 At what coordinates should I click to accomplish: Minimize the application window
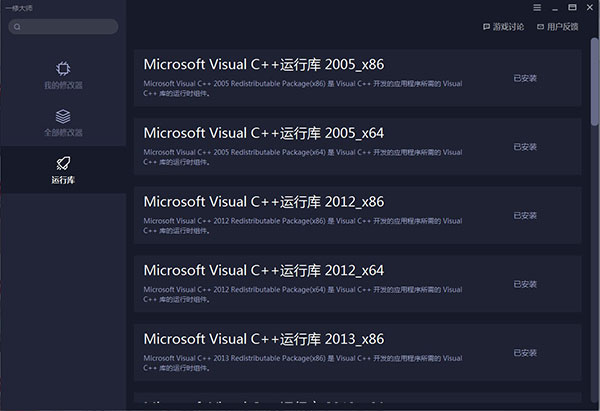point(556,7)
